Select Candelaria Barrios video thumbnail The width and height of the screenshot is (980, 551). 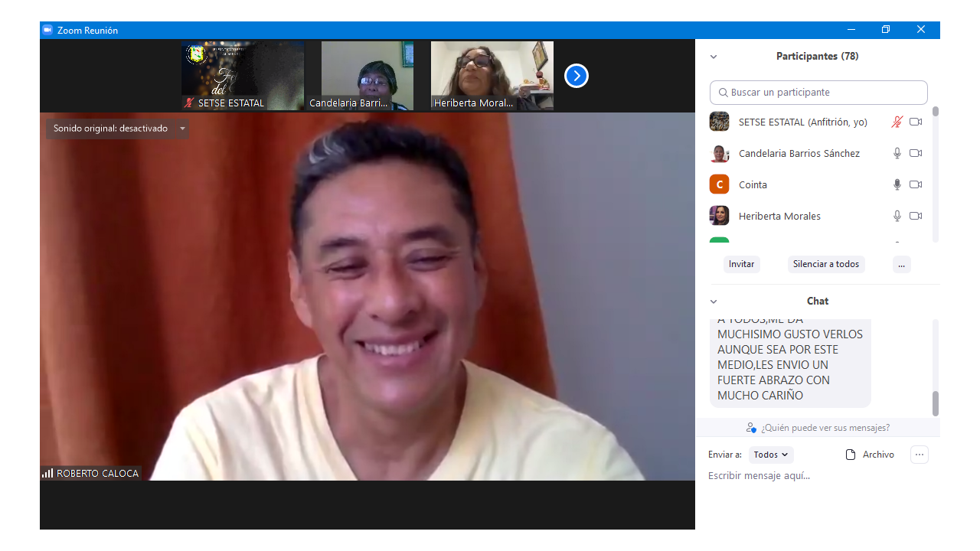tap(367, 76)
